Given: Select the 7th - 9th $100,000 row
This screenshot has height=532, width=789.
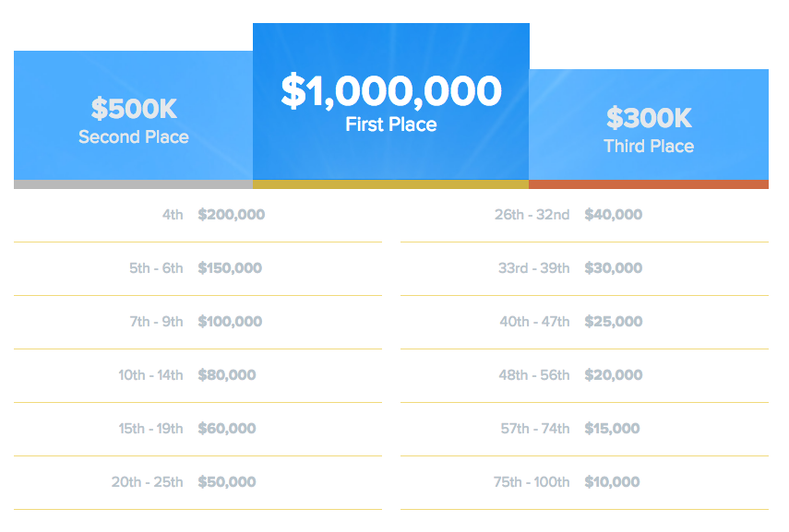Looking at the screenshot, I should point(197,322).
